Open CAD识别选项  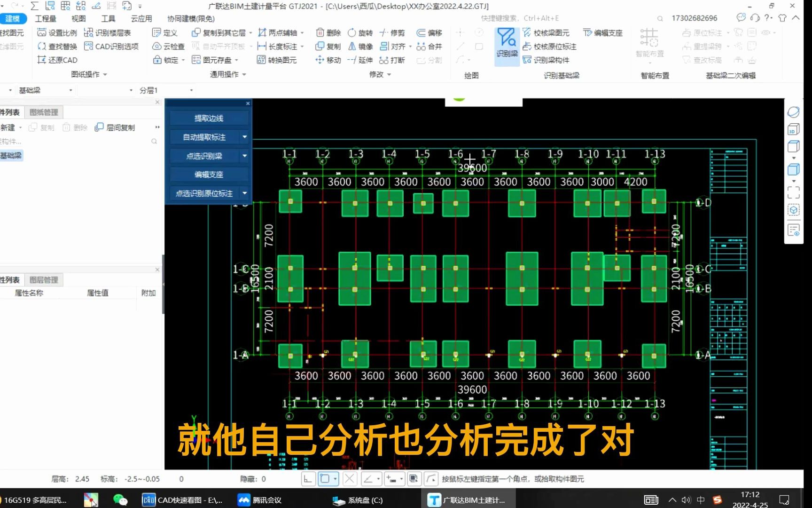tap(111, 46)
